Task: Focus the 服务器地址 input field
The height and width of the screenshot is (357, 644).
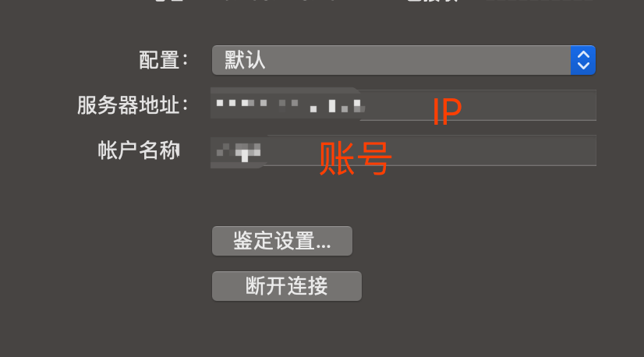Action: [404, 105]
